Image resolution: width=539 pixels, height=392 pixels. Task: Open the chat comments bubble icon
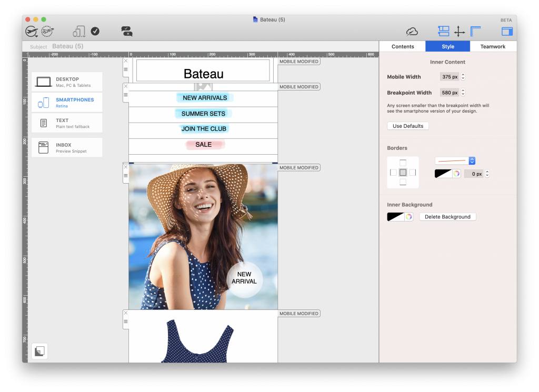pos(127,32)
